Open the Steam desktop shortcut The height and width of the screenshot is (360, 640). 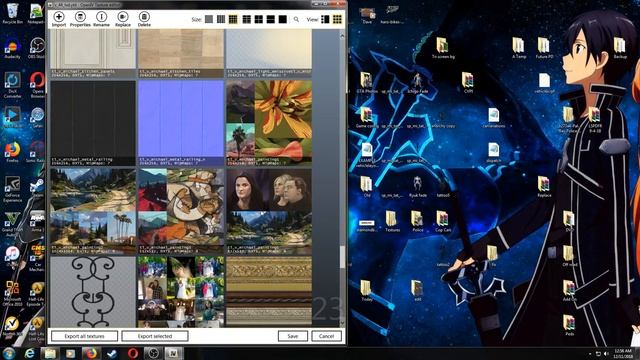[x=37, y=188]
